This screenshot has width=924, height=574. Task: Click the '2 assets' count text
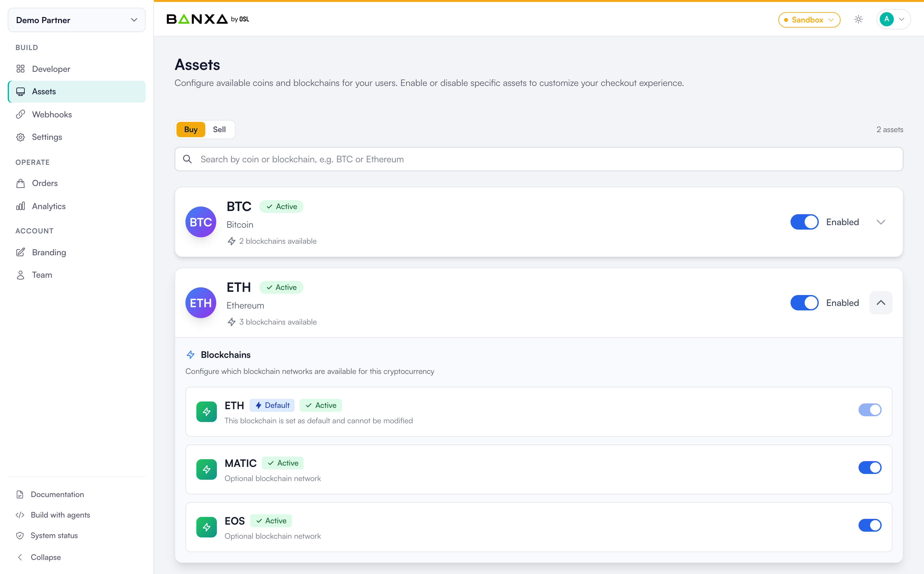pyautogui.click(x=889, y=130)
